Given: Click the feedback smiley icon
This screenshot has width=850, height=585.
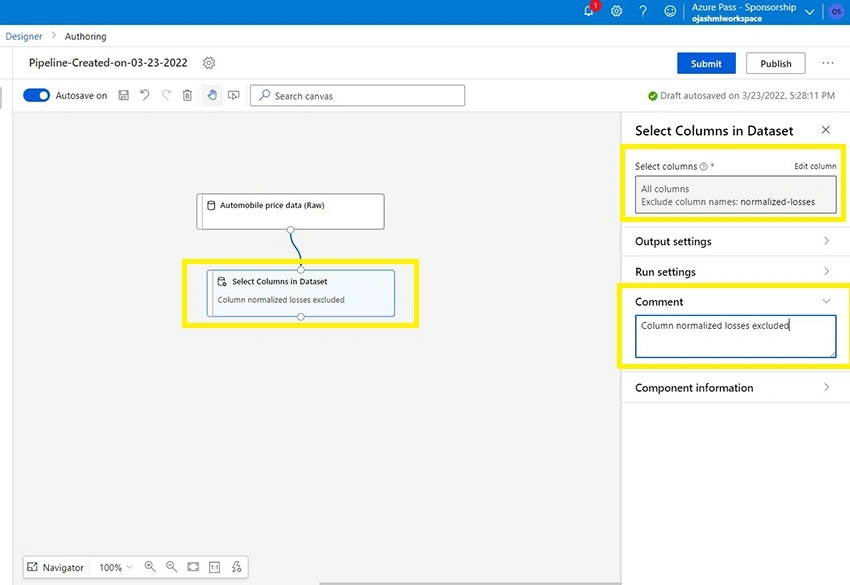Looking at the screenshot, I should [x=670, y=11].
